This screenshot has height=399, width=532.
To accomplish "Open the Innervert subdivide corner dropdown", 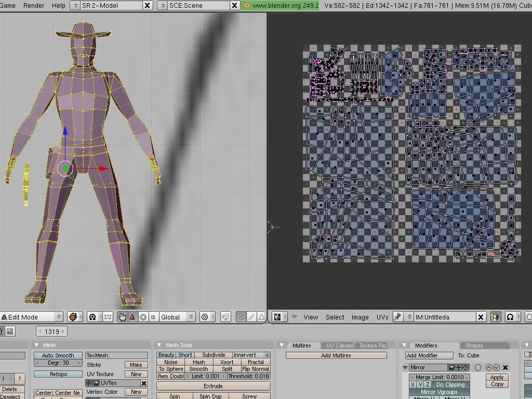I will [251, 355].
